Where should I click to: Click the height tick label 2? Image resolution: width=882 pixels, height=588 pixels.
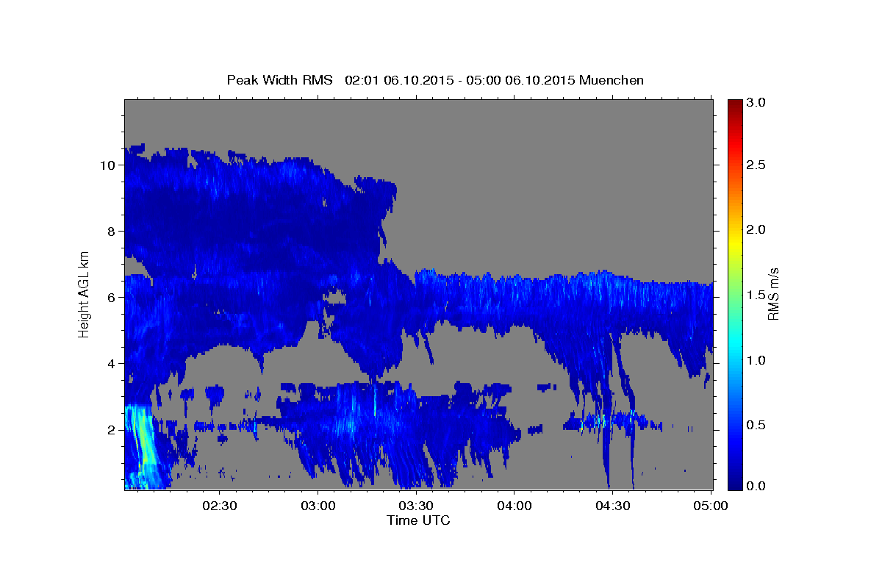112,430
